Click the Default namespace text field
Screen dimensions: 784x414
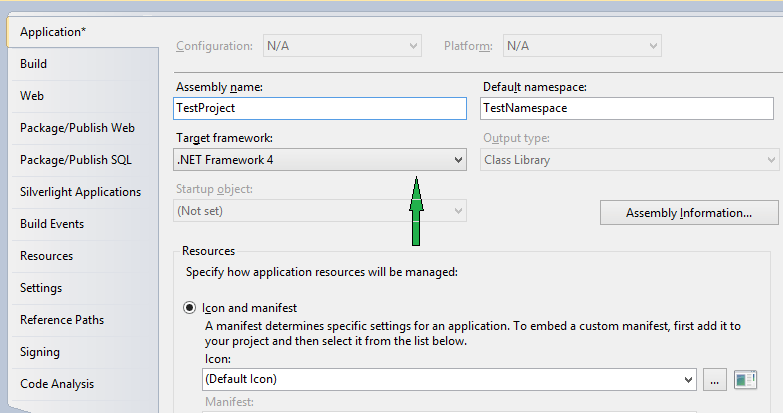coord(627,108)
